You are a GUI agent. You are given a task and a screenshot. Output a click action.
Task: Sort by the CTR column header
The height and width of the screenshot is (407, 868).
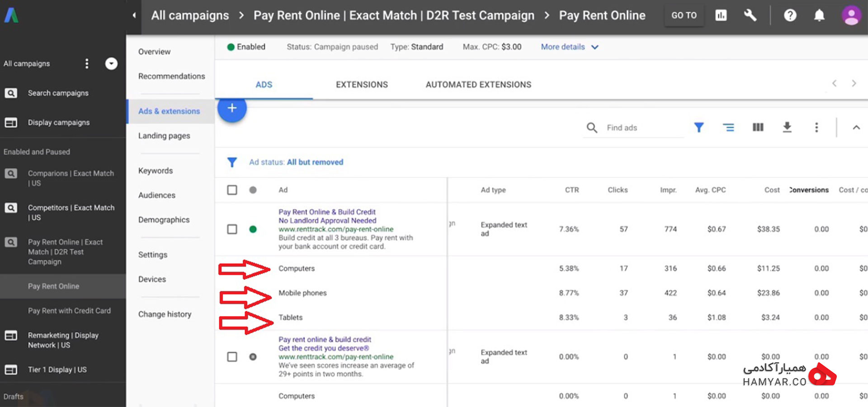tap(571, 190)
